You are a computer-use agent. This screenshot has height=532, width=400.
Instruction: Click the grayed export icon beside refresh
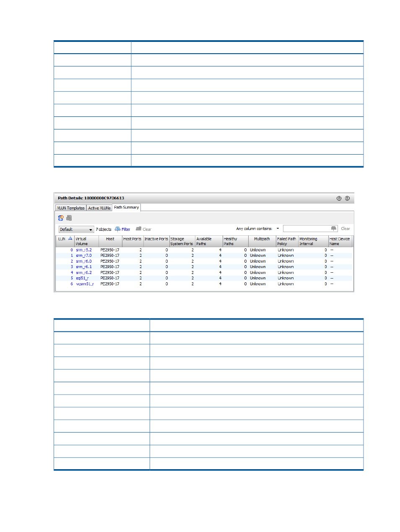69,218
